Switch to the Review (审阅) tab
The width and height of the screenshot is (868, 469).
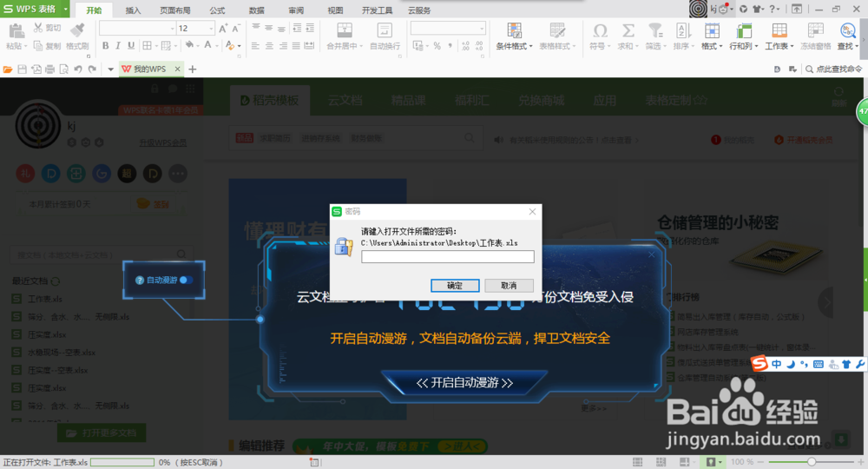tap(296, 10)
